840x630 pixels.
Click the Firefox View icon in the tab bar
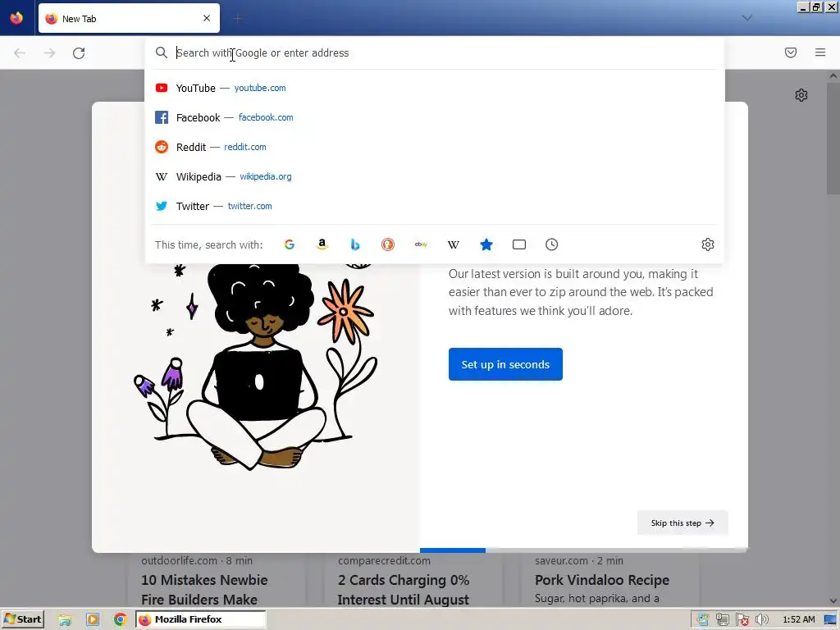pos(16,18)
